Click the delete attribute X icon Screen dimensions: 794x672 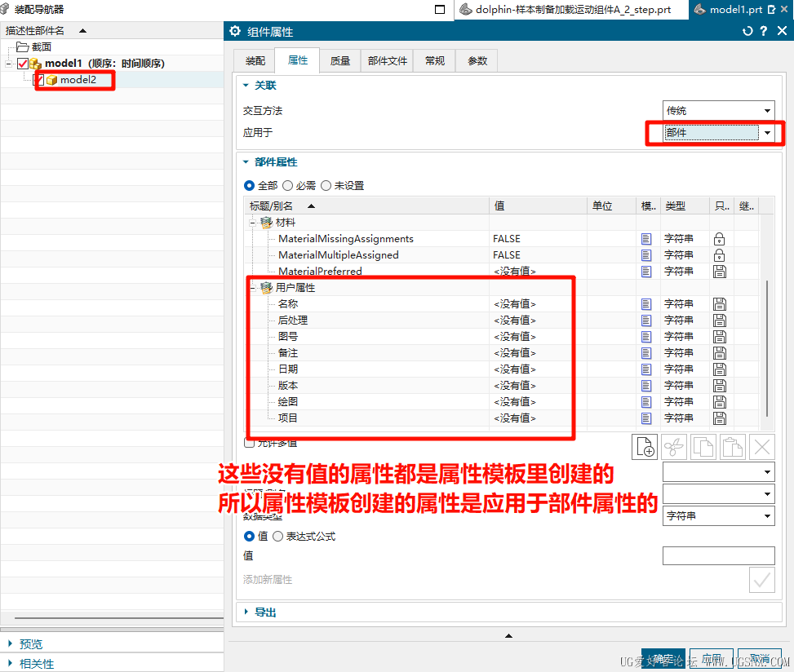coord(762,447)
